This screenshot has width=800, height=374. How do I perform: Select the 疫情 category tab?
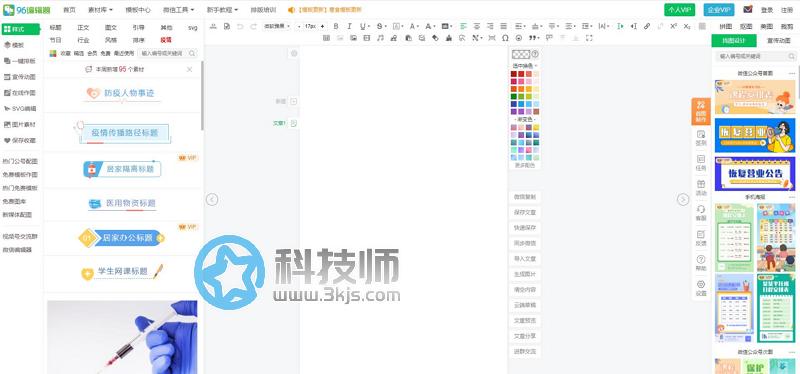(166, 40)
